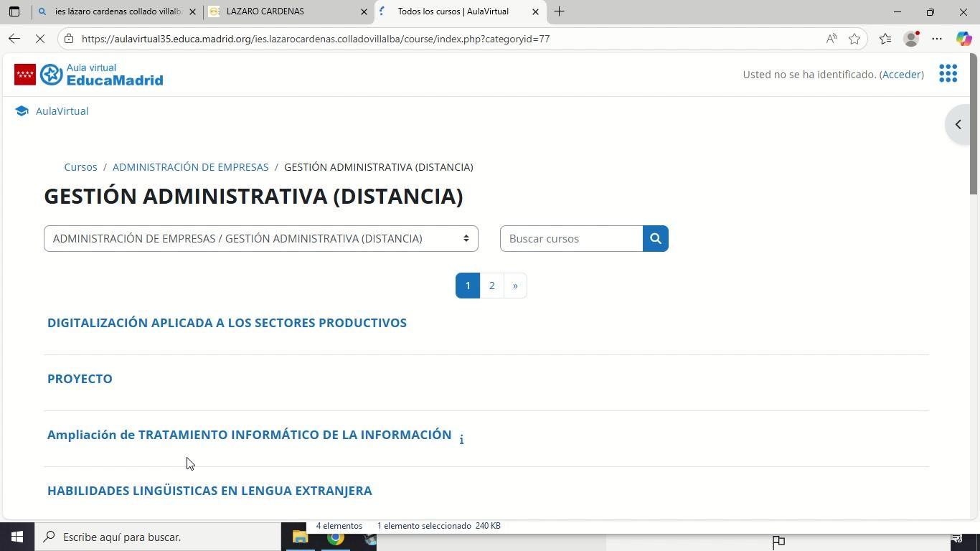Click the Read aloud icon in address bar
Viewport: 980px width, 551px height.
[831, 39]
